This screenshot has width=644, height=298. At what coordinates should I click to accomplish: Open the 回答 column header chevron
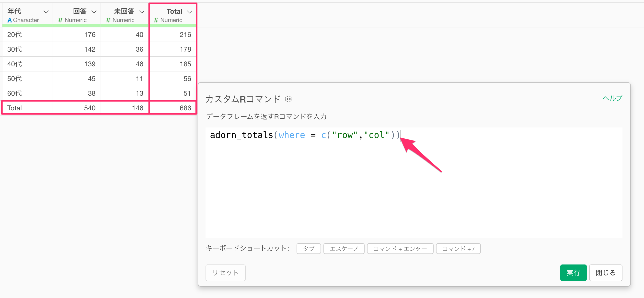pyautogui.click(x=94, y=12)
